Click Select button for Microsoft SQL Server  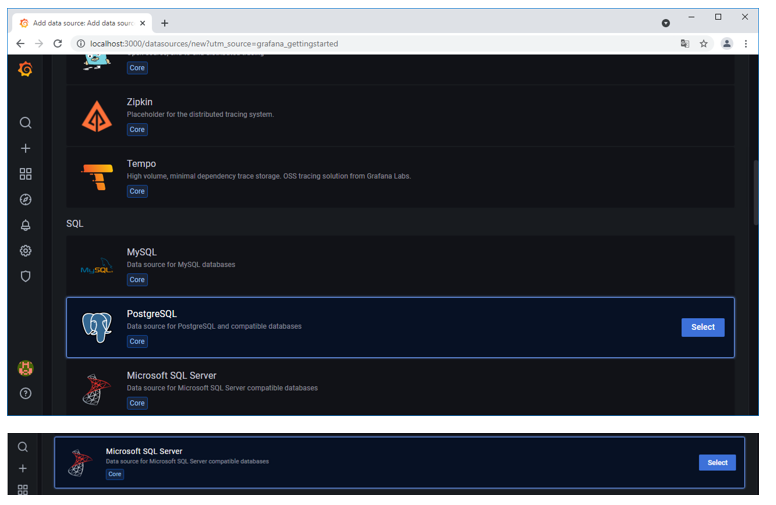click(717, 463)
